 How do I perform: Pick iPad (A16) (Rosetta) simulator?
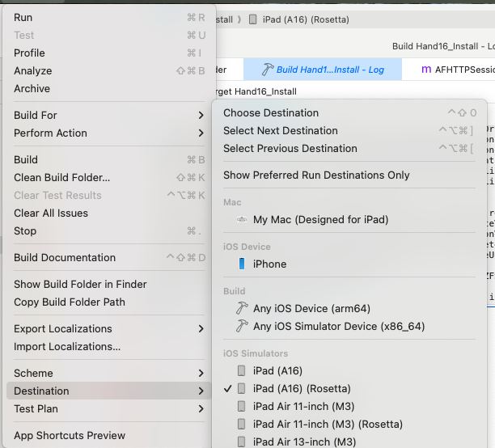click(x=349, y=389)
